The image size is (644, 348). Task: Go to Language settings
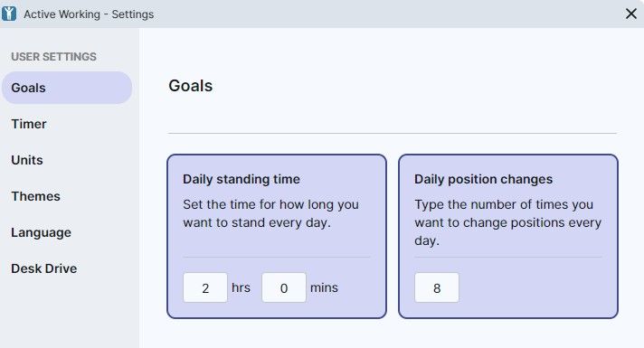(41, 232)
